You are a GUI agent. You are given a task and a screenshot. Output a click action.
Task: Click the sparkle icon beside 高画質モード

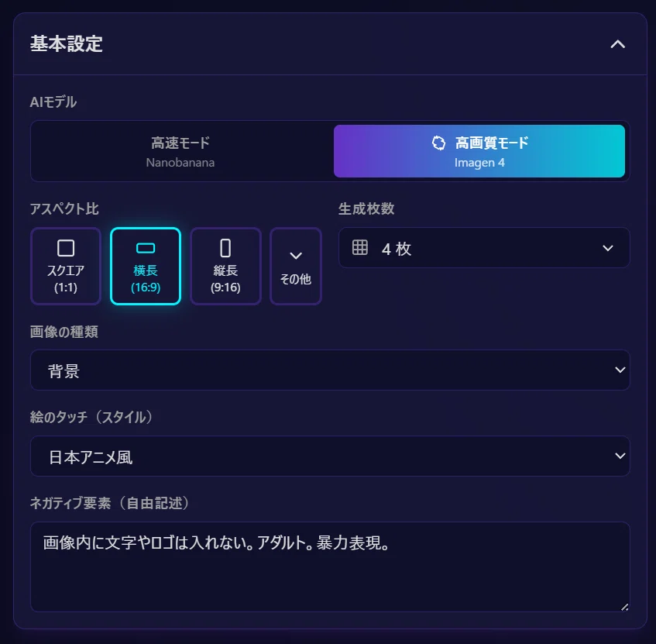coord(438,143)
